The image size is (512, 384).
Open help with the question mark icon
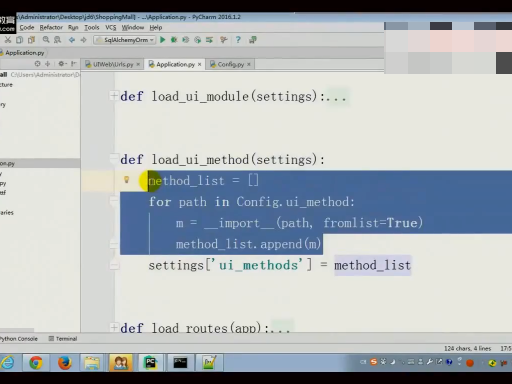[x=238, y=40]
